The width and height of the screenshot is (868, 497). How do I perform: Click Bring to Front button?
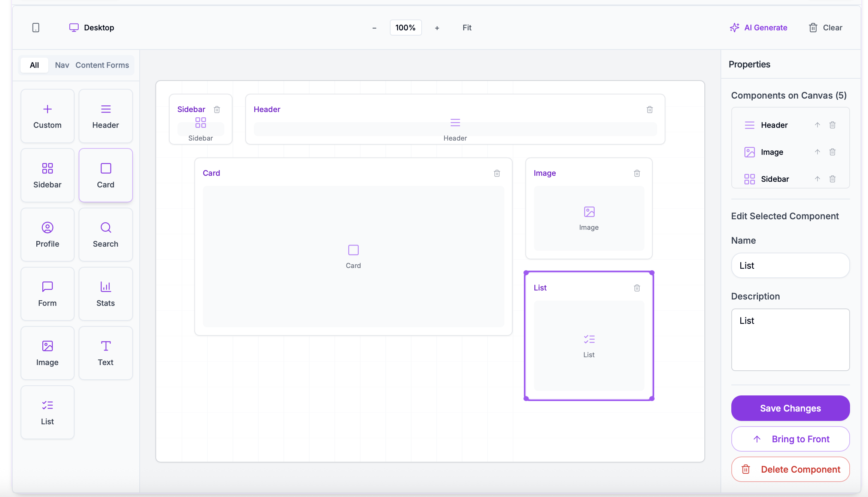point(790,439)
